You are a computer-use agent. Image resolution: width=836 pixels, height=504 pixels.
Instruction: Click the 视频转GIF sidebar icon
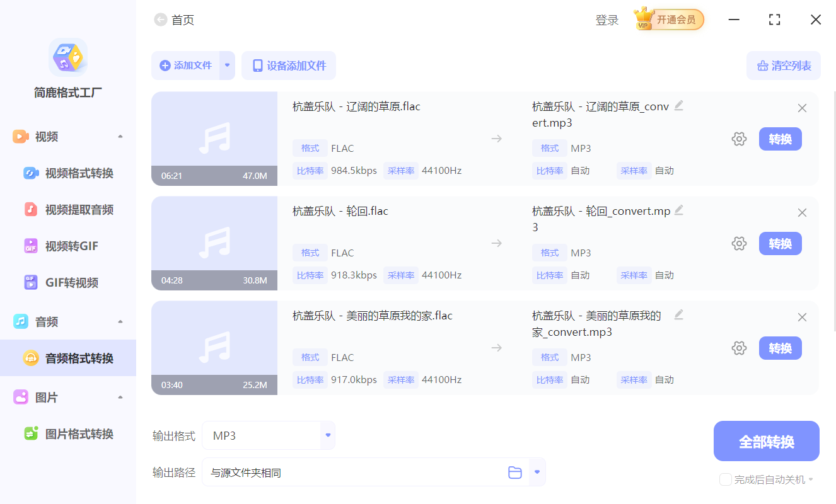pyautogui.click(x=31, y=246)
